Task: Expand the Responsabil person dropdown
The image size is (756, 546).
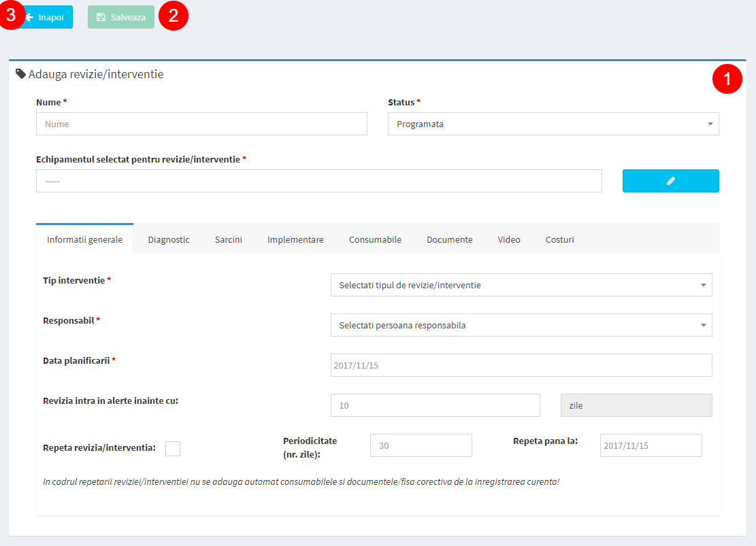Action: (x=521, y=325)
